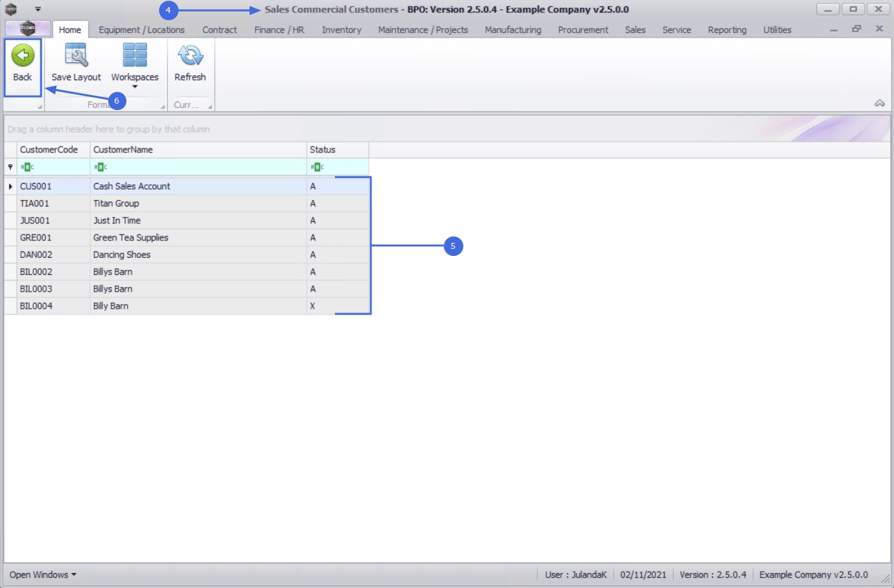Viewport: 894px width, 588px height.
Task: Click the CustomerName filter row field
Action: [198, 167]
